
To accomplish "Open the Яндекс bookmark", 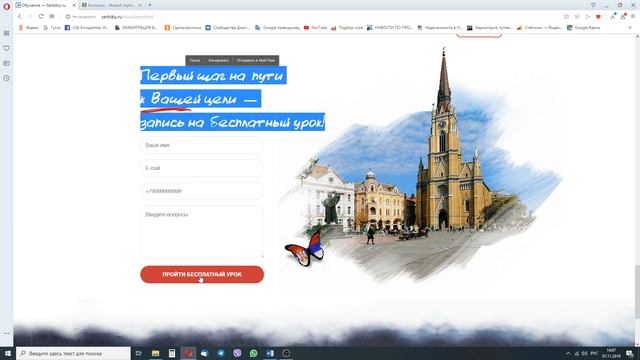I will point(29,28).
